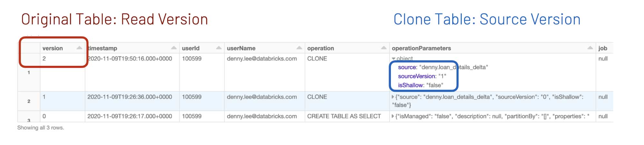The width and height of the screenshot is (644, 145).
Task: Click the userName email in row 2
Action: 262,97
